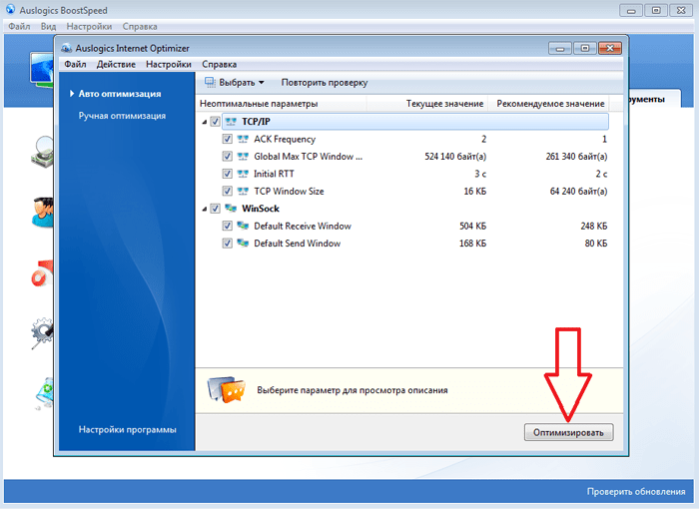
Task: Click the user person icon in BoostSpeed
Action: tap(43, 213)
